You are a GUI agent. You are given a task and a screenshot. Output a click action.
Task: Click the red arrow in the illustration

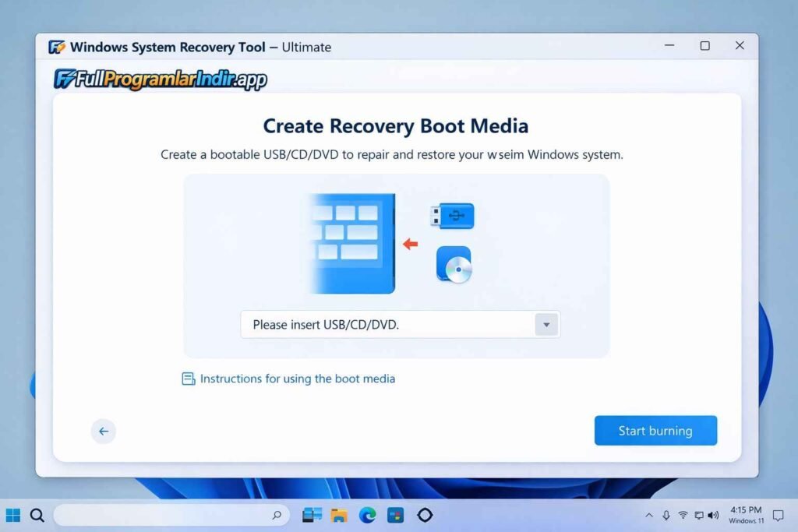pyautogui.click(x=410, y=244)
